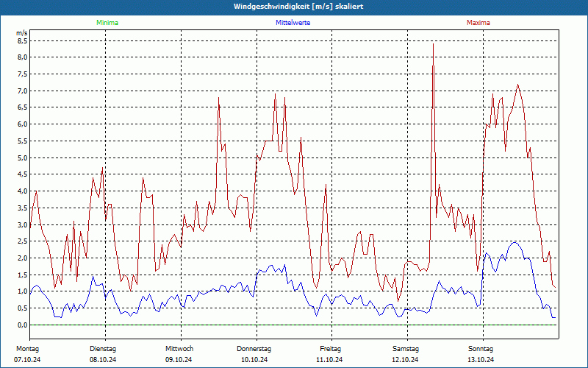
Task: Click the 1,5 y-axis value
Action: pyautogui.click(x=23, y=275)
